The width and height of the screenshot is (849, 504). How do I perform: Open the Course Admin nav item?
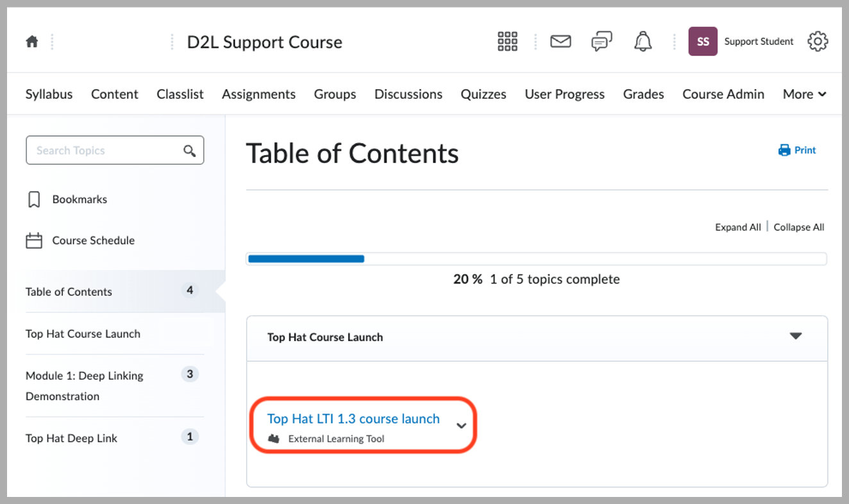[723, 94]
